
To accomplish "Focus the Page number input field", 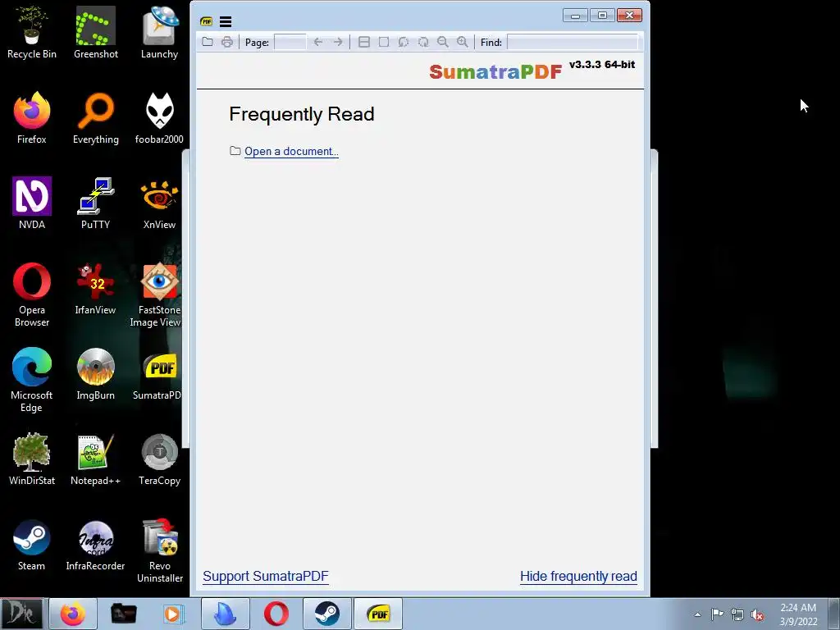I will coord(290,42).
